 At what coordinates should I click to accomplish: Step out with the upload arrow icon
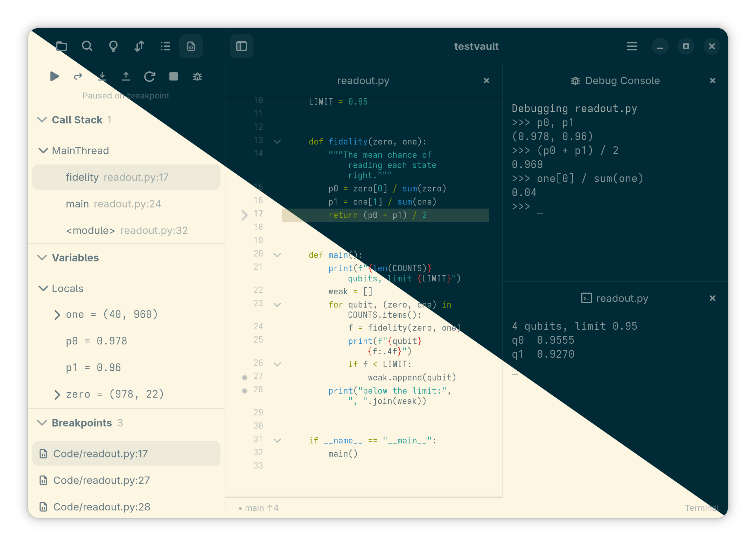pos(126,76)
